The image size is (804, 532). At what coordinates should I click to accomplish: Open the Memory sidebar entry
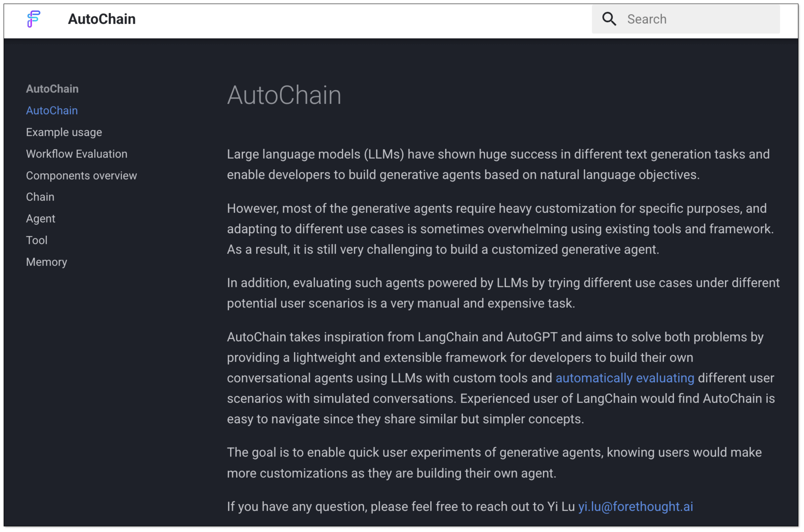(46, 262)
